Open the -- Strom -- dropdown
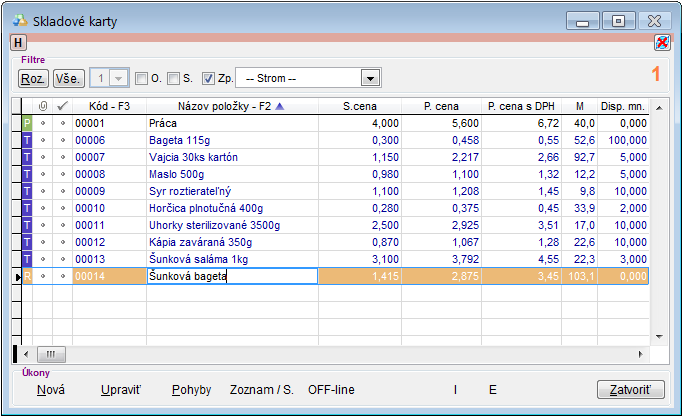Screen dimensions: 683x417 (370, 79)
